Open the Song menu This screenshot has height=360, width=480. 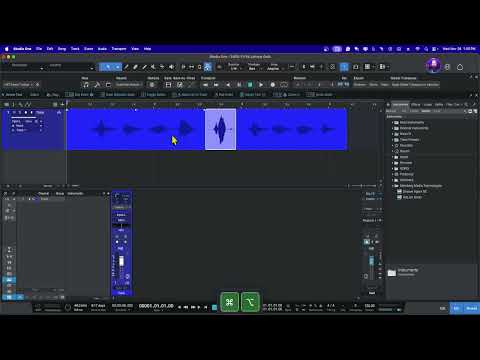coord(62,49)
